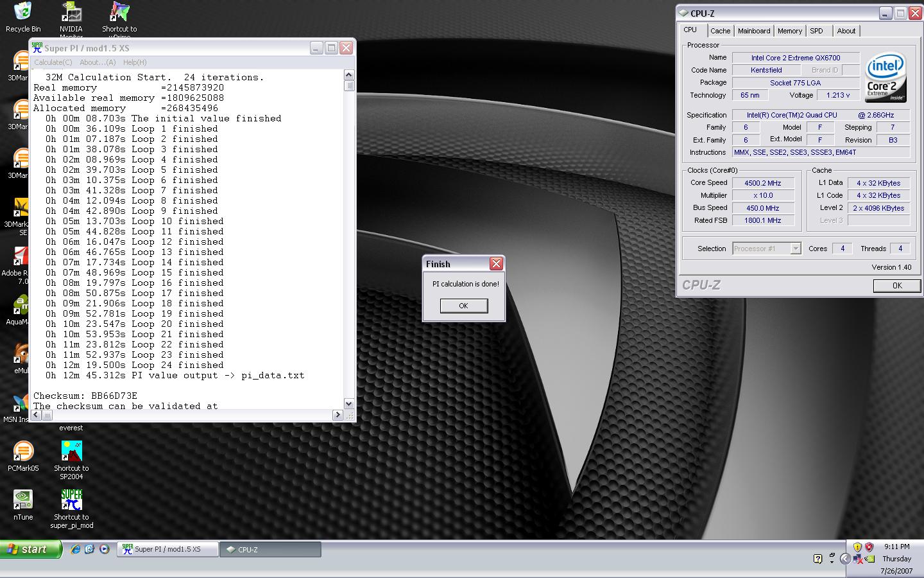Click the yellow security shield tray icon
The width and height of the screenshot is (924, 578).
coord(857,547)
